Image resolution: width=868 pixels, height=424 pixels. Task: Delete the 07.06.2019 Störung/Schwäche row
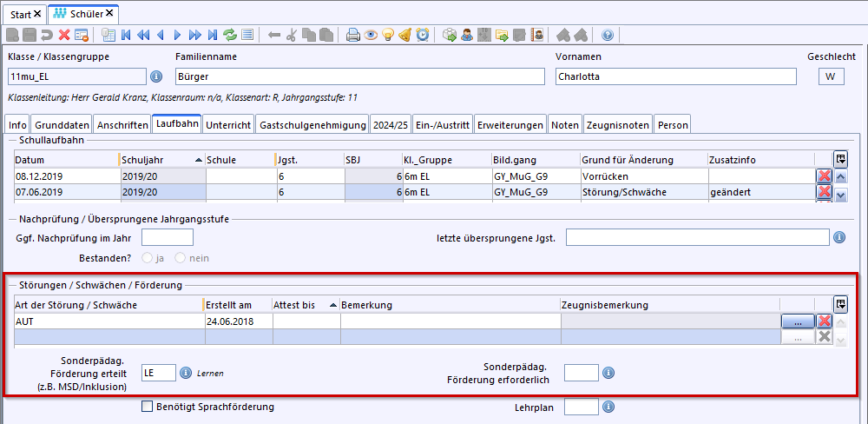(x=825, y=192)
